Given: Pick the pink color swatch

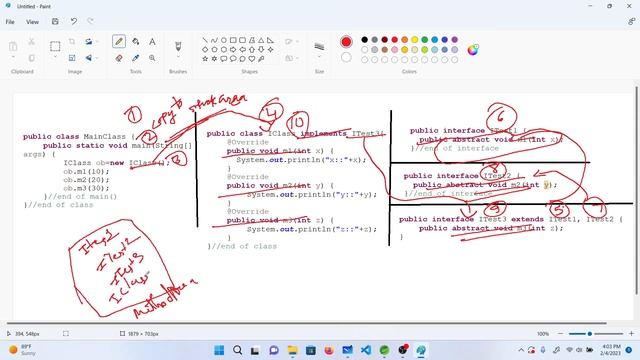Looking at the screenshot, I should (395, 49).
